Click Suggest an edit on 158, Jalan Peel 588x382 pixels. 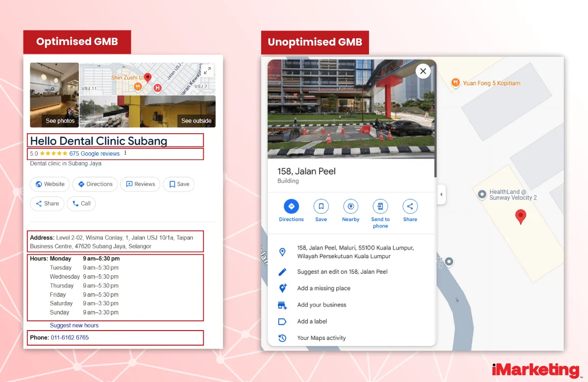[343, 272]
